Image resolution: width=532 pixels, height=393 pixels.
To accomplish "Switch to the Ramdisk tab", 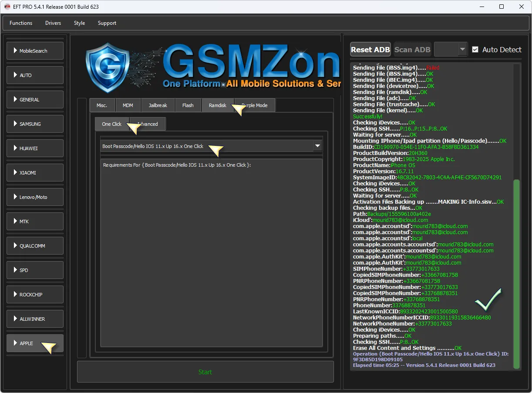I will pyautogui.click(x=218, y=105).
